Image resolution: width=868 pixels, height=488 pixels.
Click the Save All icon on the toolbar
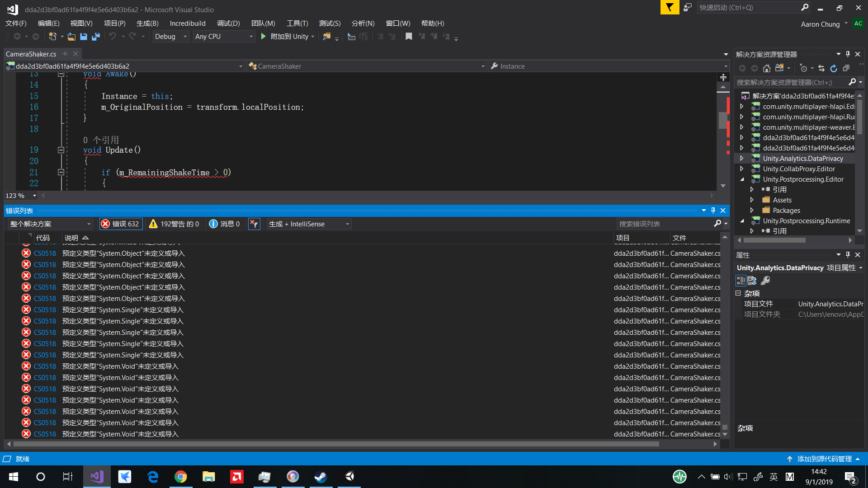pyautogui.click(x=95, y=36)
